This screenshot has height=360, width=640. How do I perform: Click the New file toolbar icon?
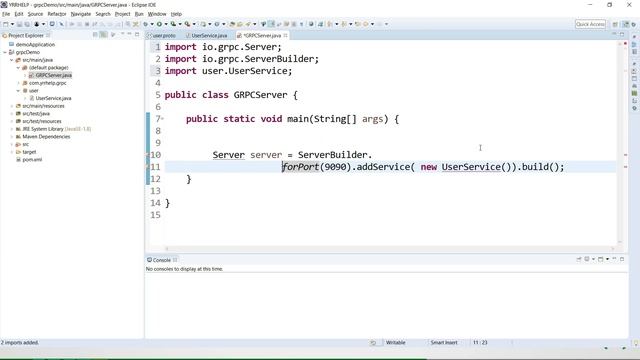pyautogui.click(x=6, y=24)
